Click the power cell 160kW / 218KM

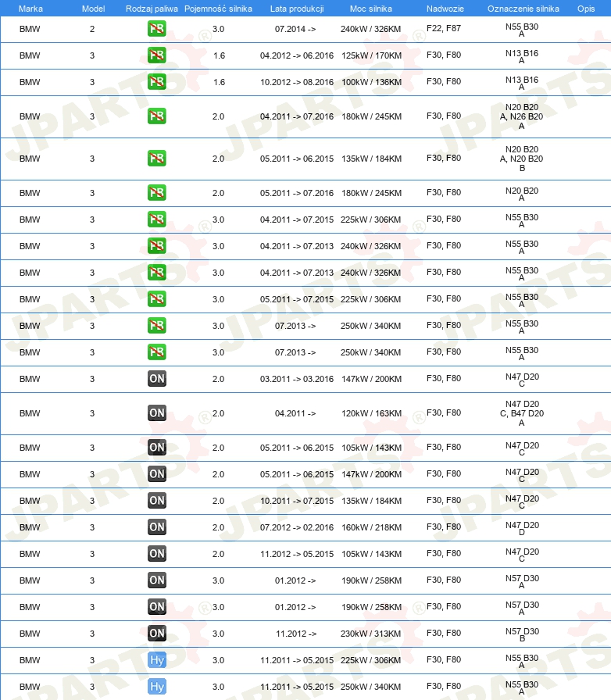372,527
